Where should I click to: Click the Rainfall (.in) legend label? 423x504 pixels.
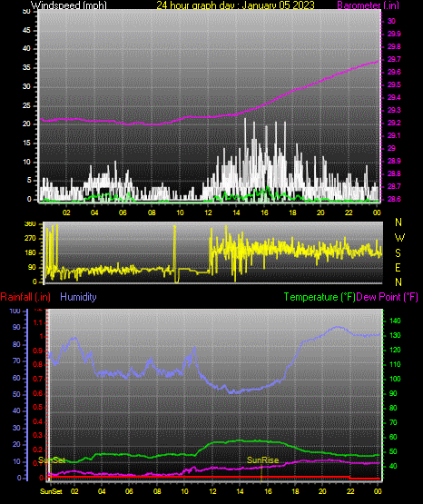point(25,297)
